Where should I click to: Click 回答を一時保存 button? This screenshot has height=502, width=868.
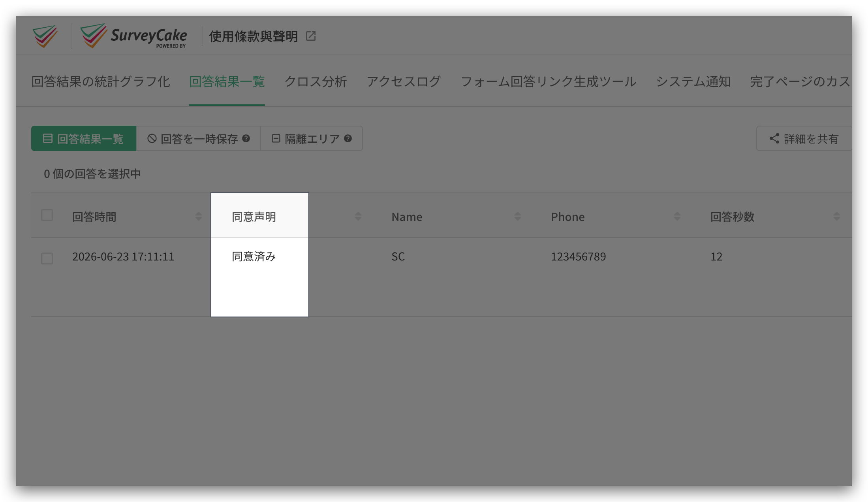(x=199, y=138)
